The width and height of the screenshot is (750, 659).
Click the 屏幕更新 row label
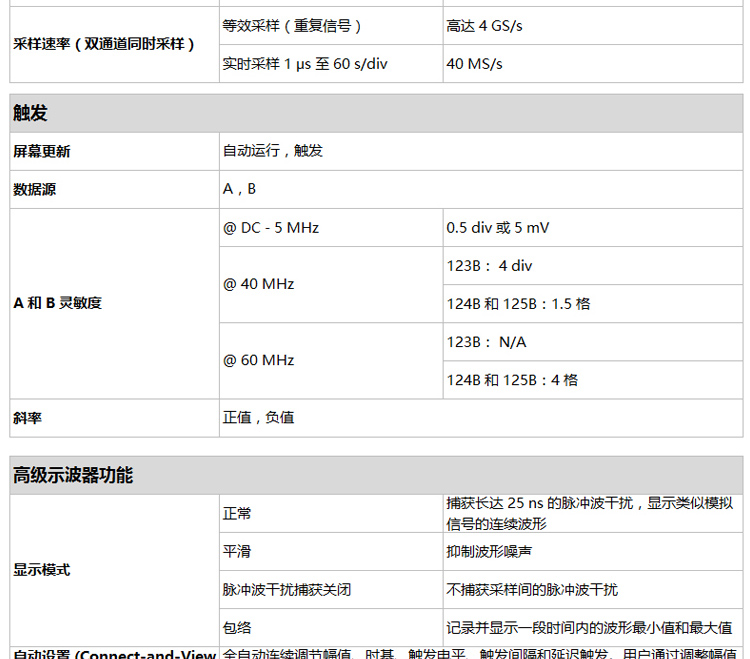tap(42, 151)
